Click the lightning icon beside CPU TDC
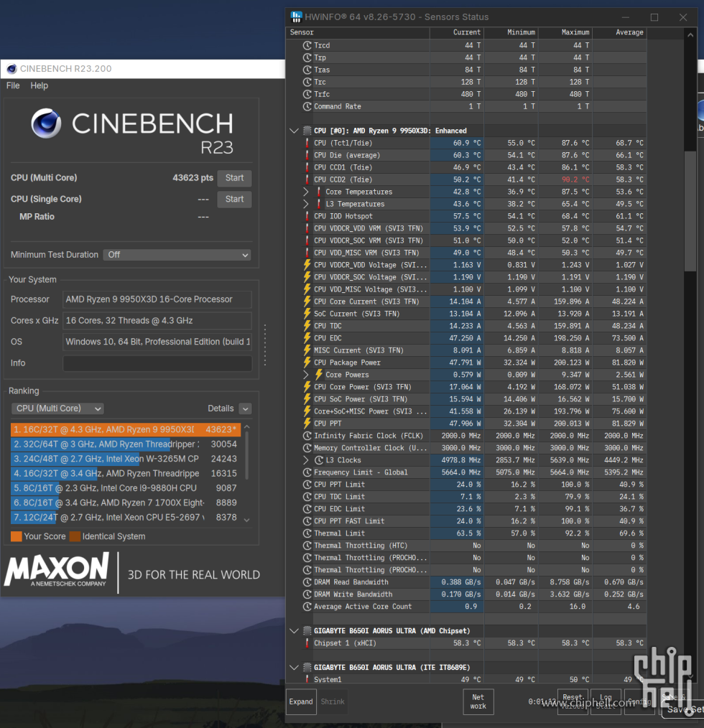The height and width of the screenshot is (728, 704). pos(307,326)
